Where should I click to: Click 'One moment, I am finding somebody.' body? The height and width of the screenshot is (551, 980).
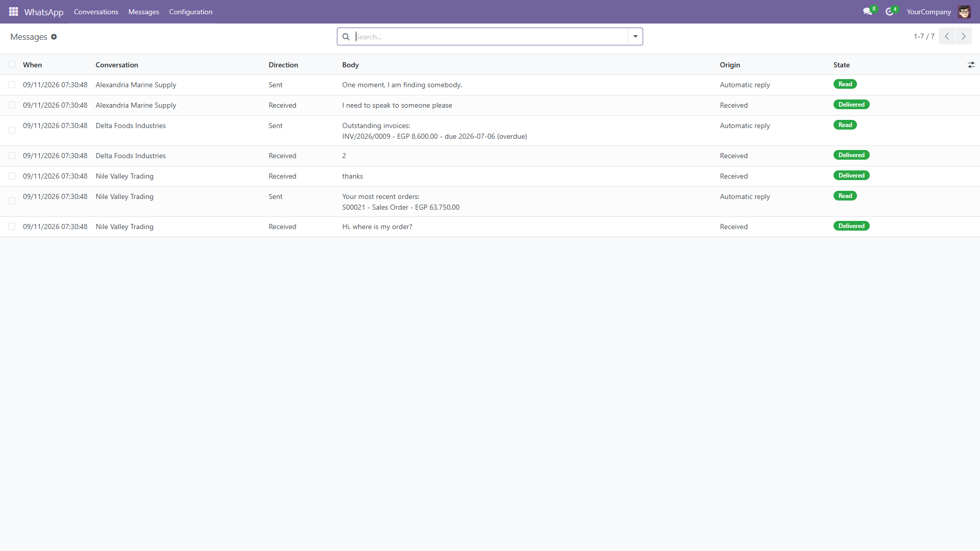402,85
